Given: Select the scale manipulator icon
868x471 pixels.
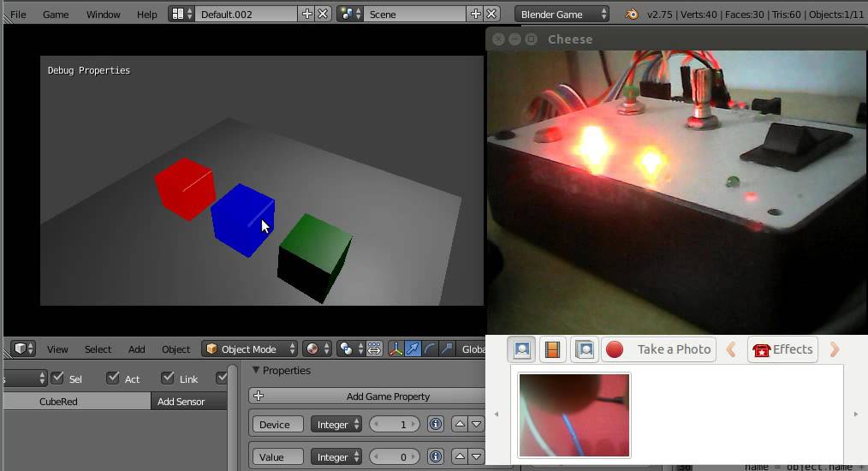Looking at the screenshot, I should click(446, 349).
